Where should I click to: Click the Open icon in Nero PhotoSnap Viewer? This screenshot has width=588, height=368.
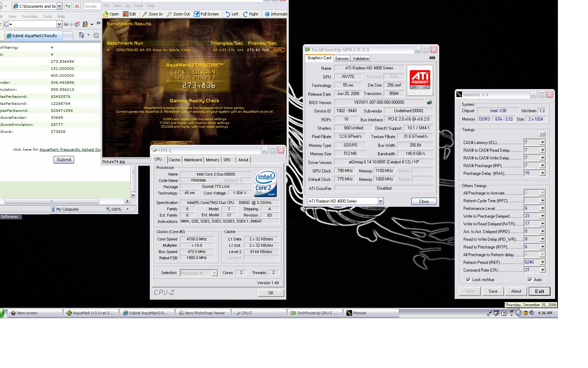pos(106,14)
